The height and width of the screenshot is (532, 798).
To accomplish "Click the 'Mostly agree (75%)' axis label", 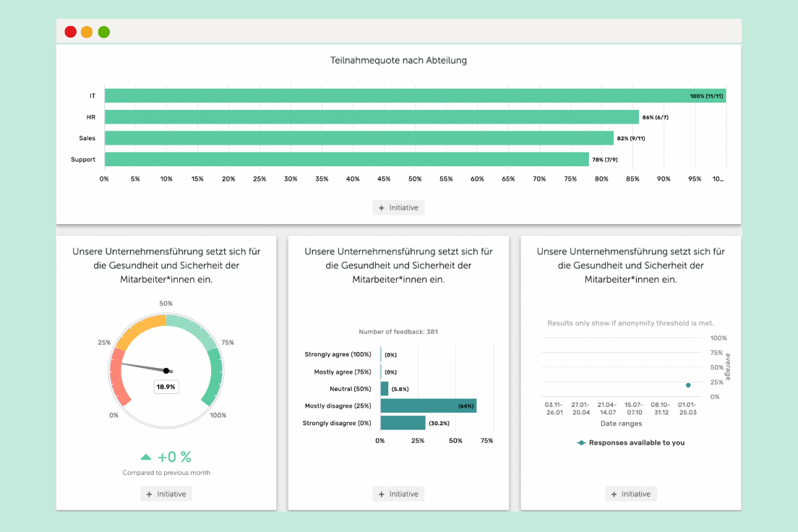I will click(343, 372).
